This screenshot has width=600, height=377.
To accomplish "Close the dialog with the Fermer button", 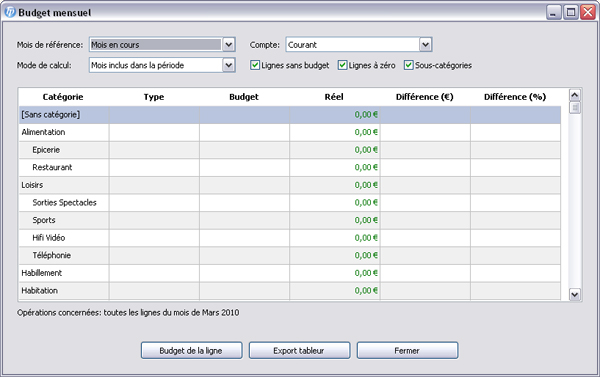I will (407, 351).
